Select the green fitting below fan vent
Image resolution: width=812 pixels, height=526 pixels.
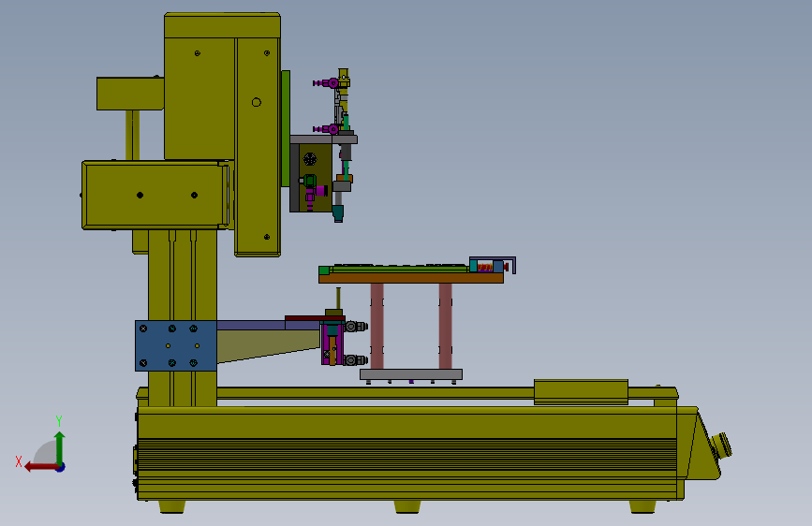tap(309, 181)
